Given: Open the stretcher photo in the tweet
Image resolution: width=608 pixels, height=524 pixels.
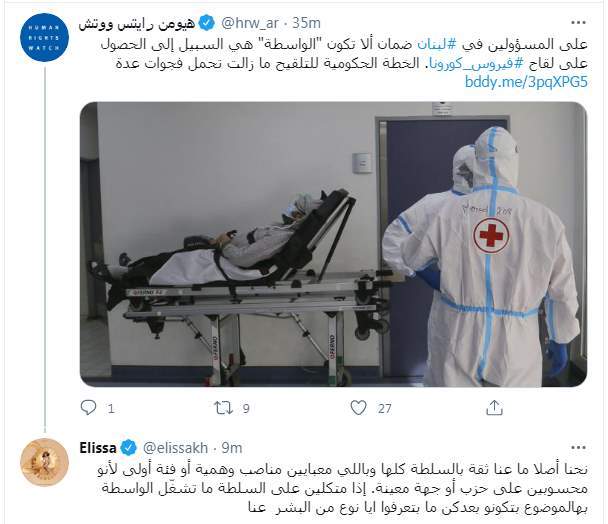Looking at the screenshot, I should tap(333, 244).
